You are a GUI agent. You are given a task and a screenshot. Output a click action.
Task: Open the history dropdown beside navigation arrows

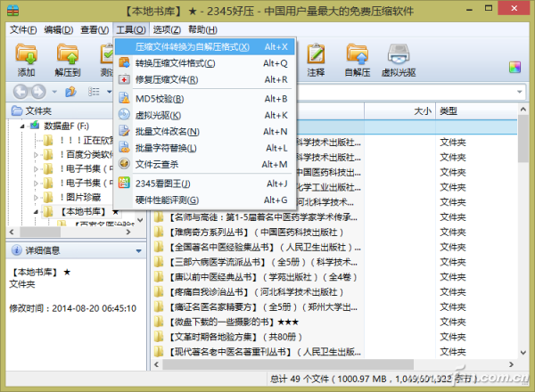54,92
